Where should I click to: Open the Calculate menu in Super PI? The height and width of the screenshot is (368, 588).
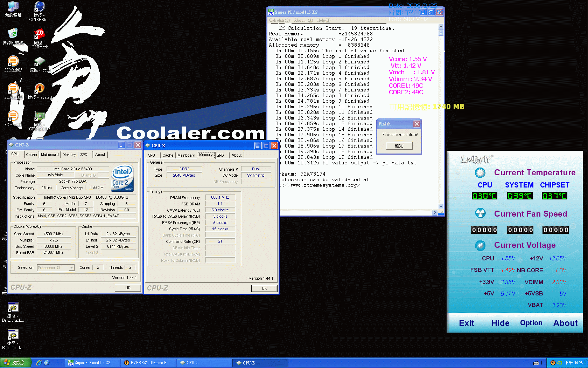point(279,20)
